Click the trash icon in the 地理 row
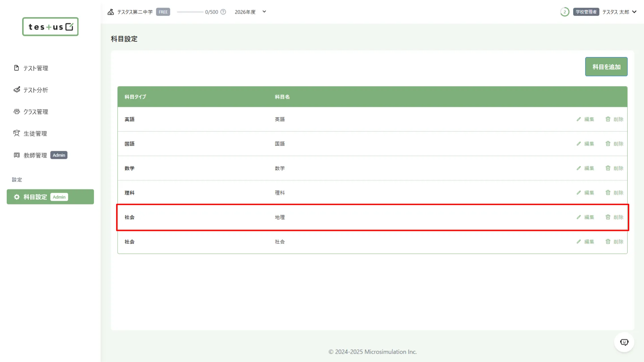The width and height of the screenshot is (644, 362). (x=608, y=217)
